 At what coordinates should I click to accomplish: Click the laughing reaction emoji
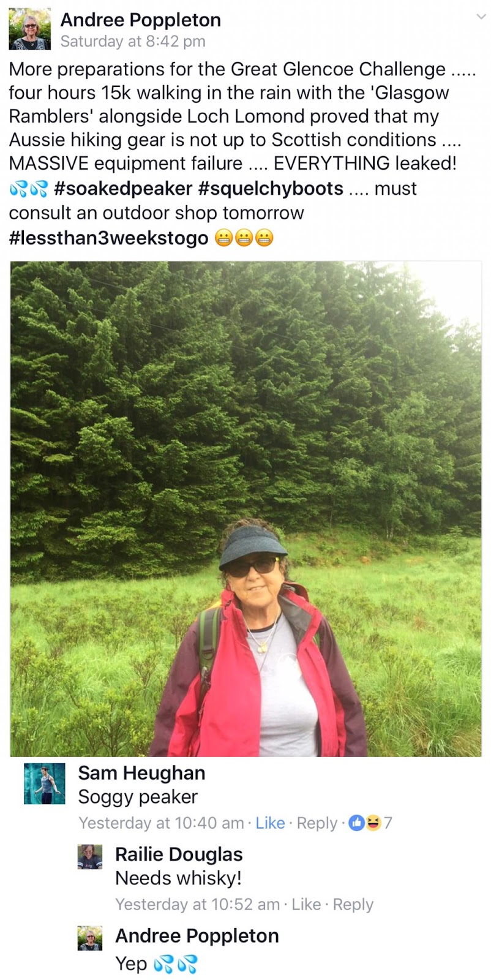point(373,823)
